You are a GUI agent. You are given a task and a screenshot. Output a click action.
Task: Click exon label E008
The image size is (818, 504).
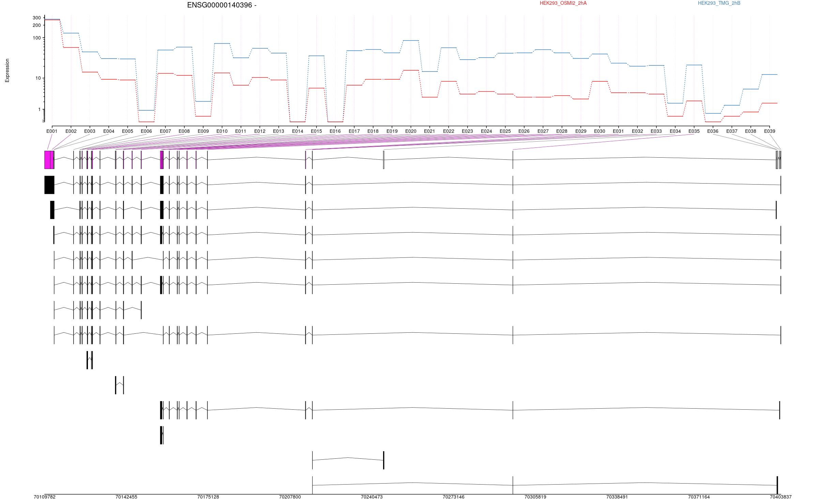pyautogui.click(x=184, y=131)
